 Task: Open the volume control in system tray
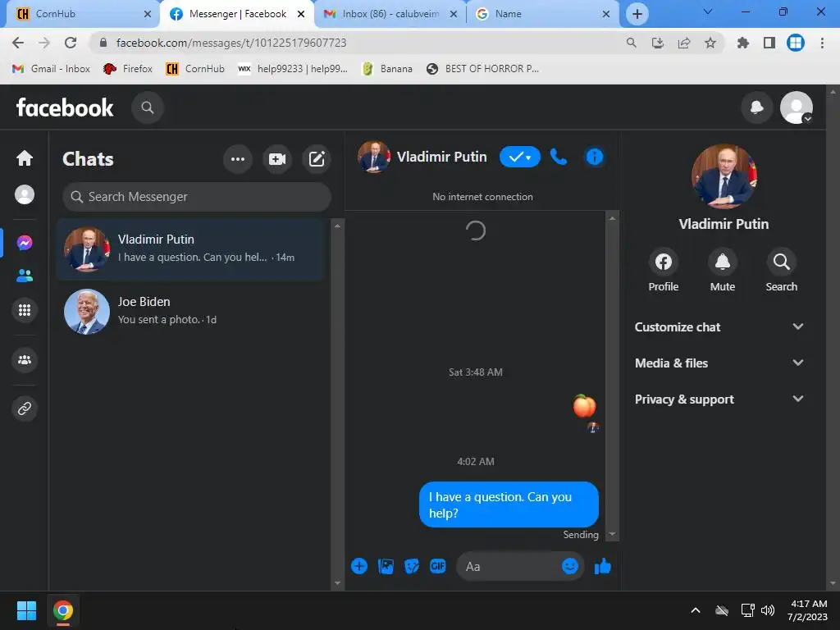pos(768,610)
